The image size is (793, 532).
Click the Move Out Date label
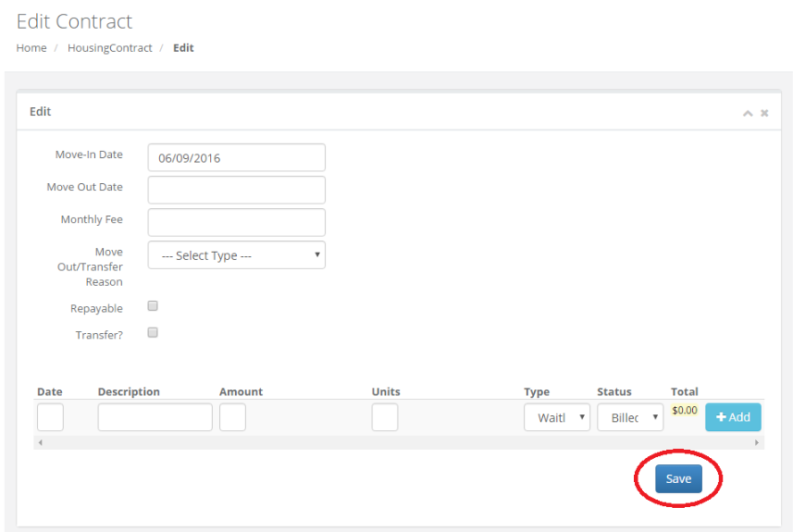[85, 187]
